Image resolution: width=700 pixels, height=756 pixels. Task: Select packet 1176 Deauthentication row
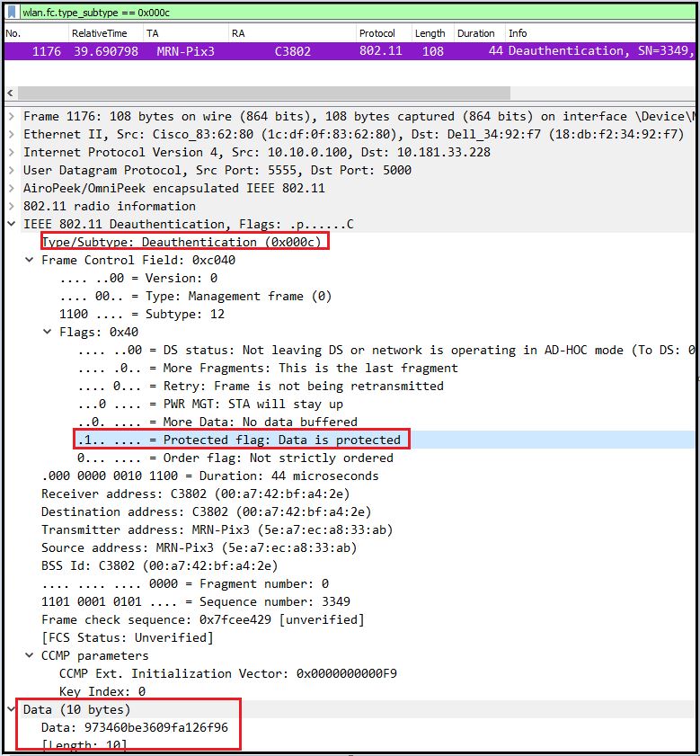[350, 51]
